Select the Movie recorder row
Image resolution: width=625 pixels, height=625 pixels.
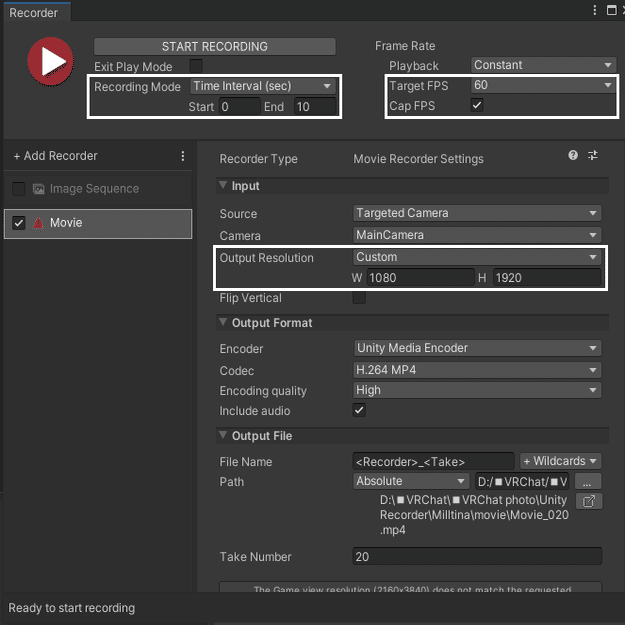click(x=98, y=224)
